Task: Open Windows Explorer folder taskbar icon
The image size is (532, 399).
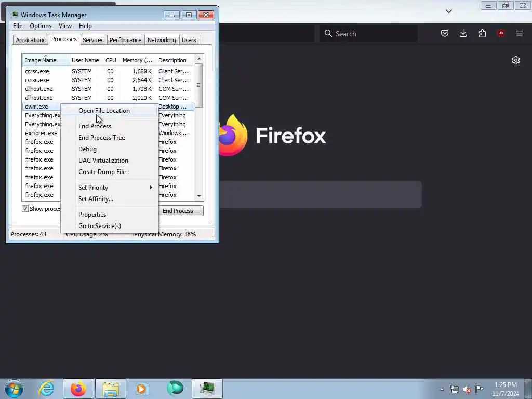Action: (111, 389)
